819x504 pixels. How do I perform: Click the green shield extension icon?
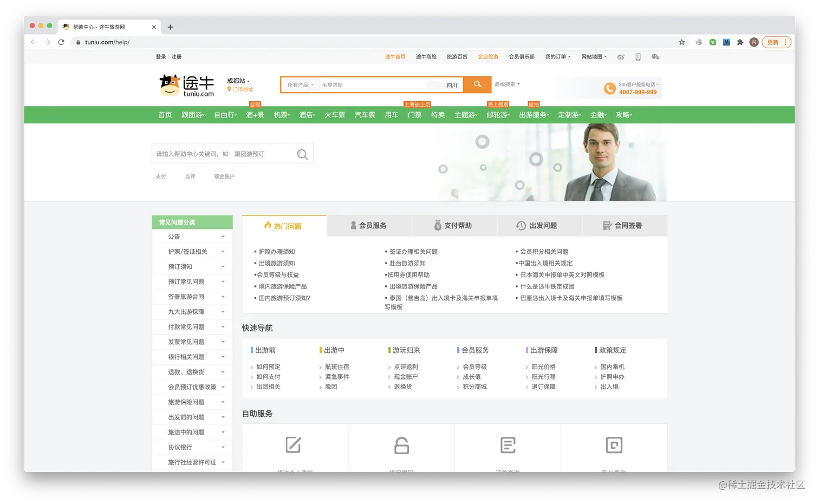(713, 42)
